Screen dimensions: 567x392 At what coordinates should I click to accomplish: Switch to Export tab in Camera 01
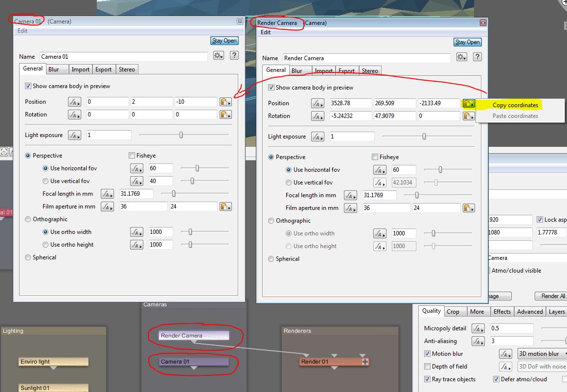(103, 69)
